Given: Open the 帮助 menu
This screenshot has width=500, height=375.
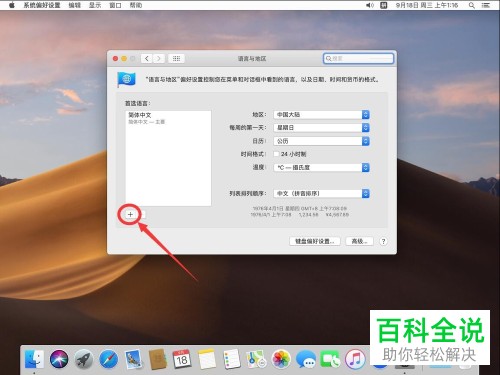Looking at the screenshot, I should pos(136,5).
